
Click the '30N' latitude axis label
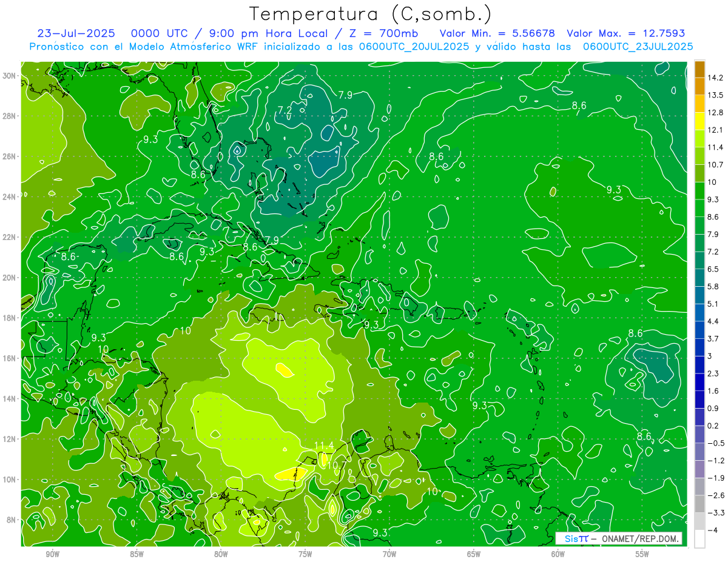[10, 76]
